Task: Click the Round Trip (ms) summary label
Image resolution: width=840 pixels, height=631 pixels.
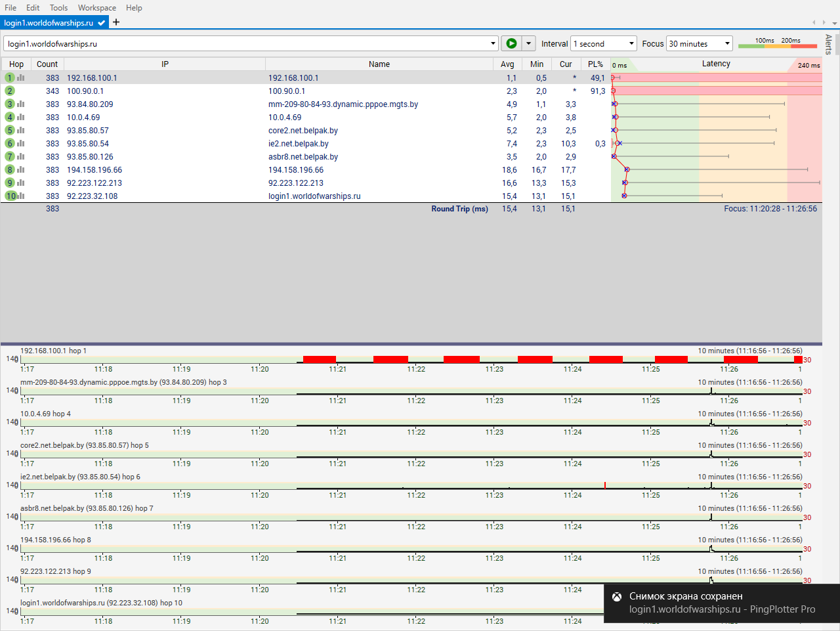Action: (459, 209)
